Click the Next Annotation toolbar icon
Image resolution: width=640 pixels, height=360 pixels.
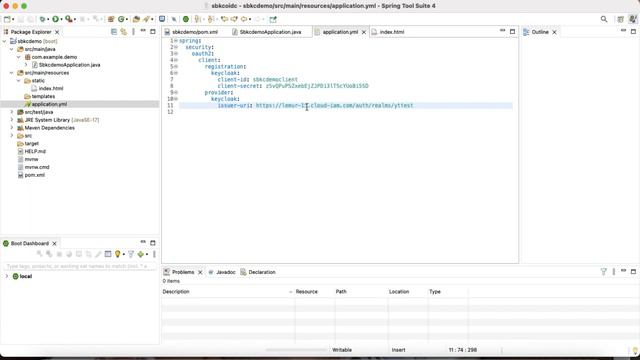[198, 19]
